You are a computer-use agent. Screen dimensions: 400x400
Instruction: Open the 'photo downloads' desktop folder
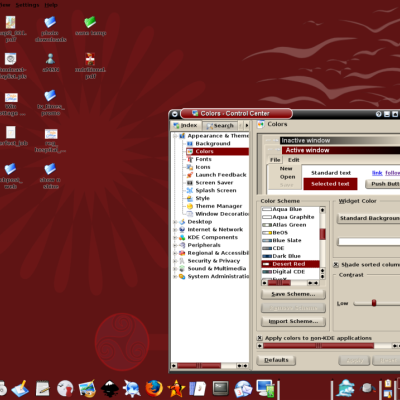(x=51, y=29)
